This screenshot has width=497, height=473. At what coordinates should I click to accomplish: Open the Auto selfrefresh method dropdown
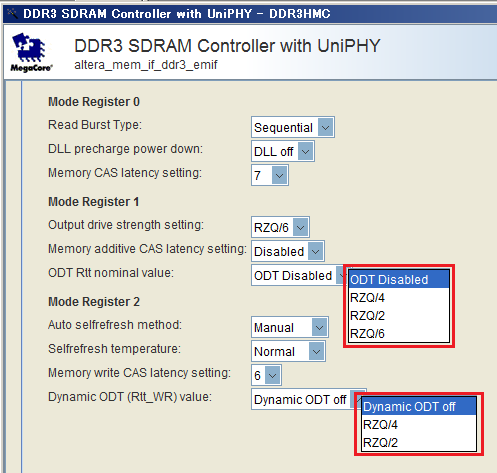tap(290, 327)
